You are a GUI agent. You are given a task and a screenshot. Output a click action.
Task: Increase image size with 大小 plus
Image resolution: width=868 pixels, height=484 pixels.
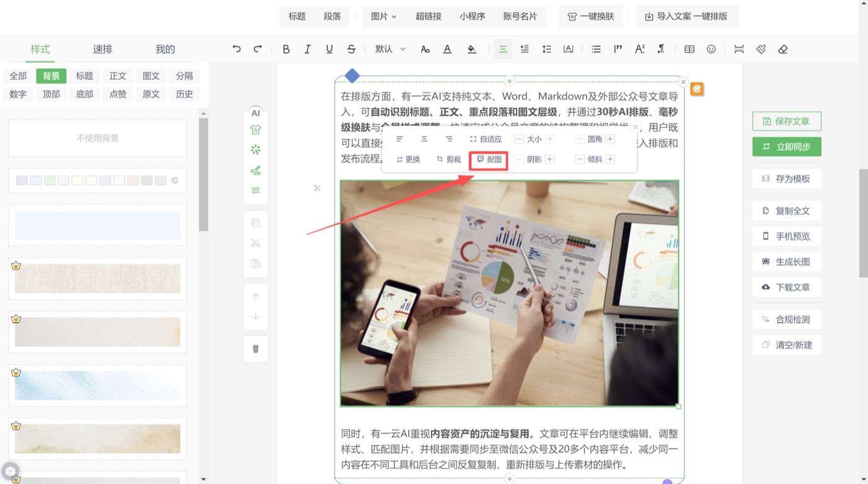click(x=550, y=139)
